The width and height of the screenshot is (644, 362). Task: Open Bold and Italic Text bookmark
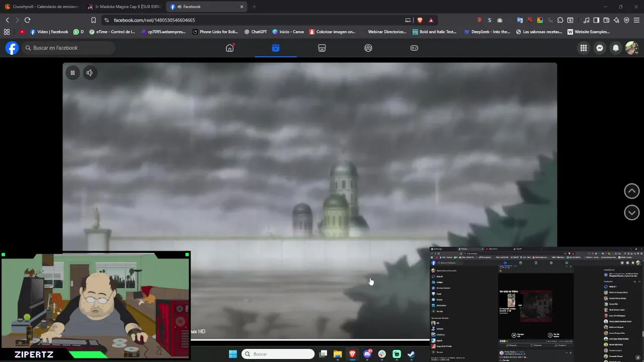coord(434,32)
